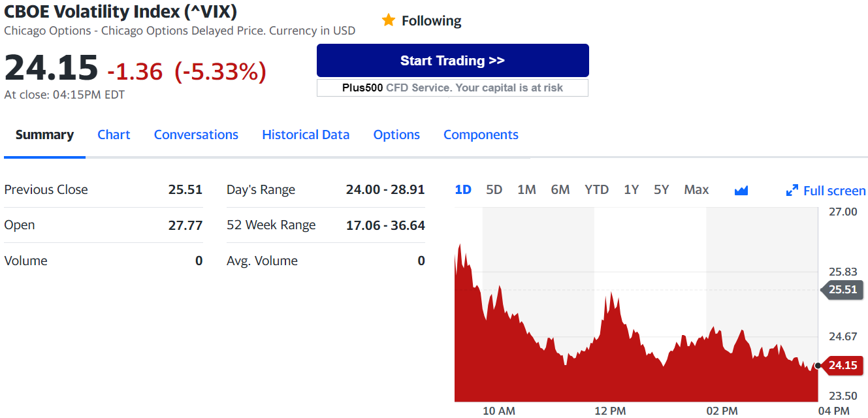The image size is (868, 418).
Task: Go to the Historical Data tab
Action: pos(306,135)
